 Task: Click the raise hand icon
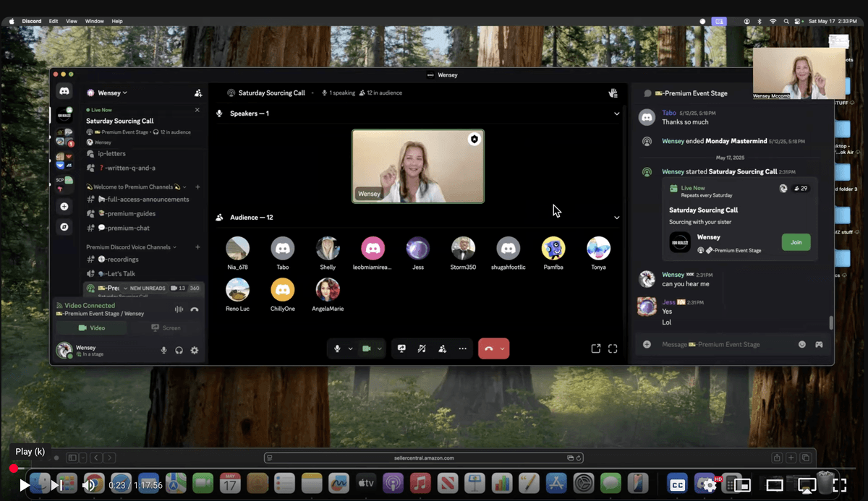click(x=613, y=93)
